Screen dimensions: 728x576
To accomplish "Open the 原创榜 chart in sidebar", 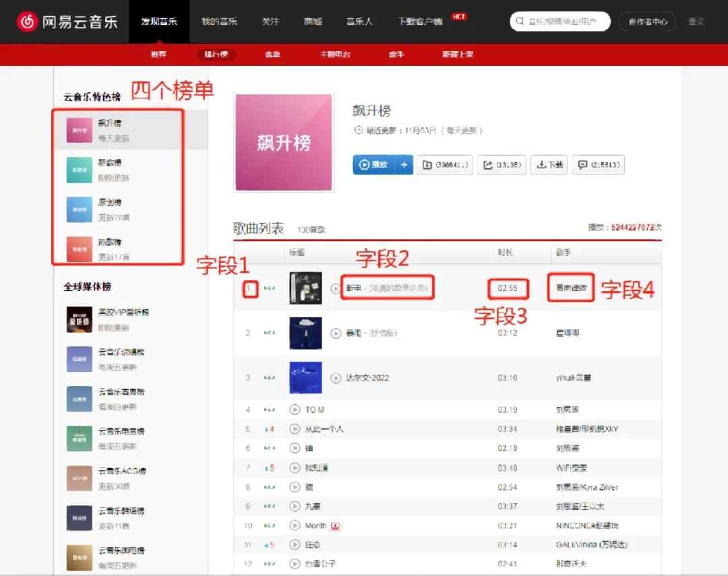I will coord(131,210).
